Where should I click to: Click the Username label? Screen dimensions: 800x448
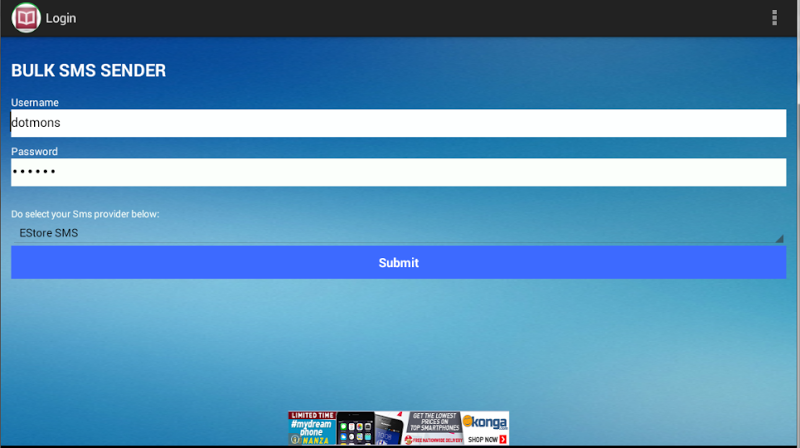pyautogui.click(x=35, y=103)
